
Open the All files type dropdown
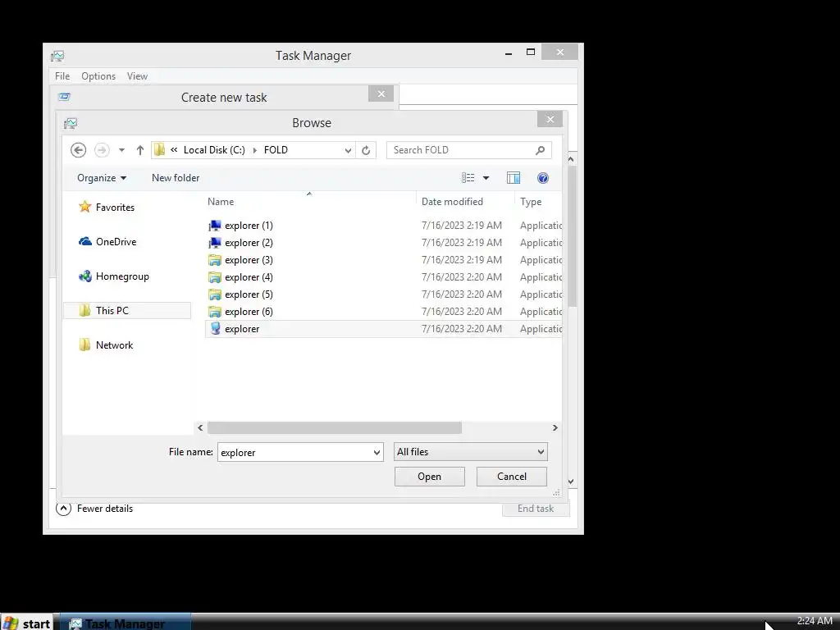470,452
